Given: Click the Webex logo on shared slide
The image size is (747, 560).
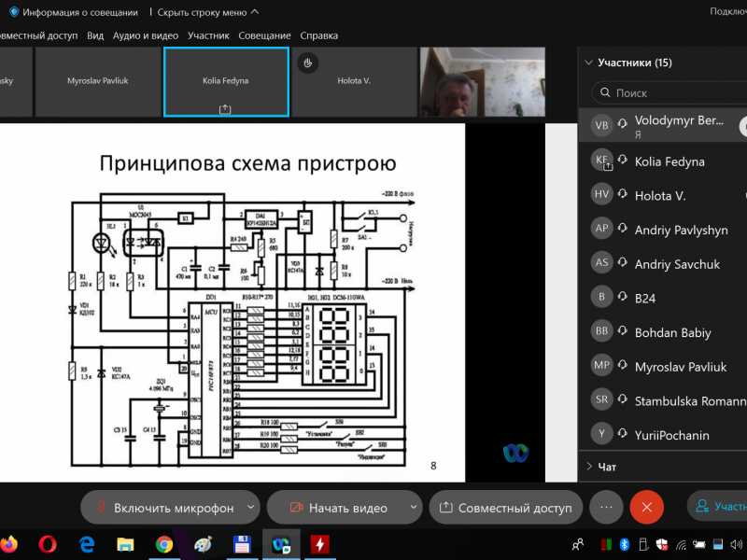Looking at the screenshot, I should (515, 453).
